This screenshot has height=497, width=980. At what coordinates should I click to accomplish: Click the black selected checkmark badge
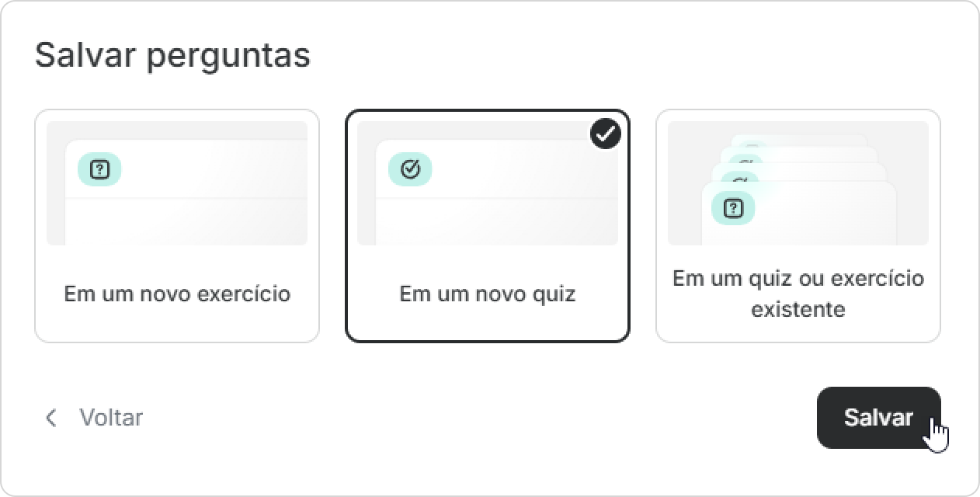606,134
